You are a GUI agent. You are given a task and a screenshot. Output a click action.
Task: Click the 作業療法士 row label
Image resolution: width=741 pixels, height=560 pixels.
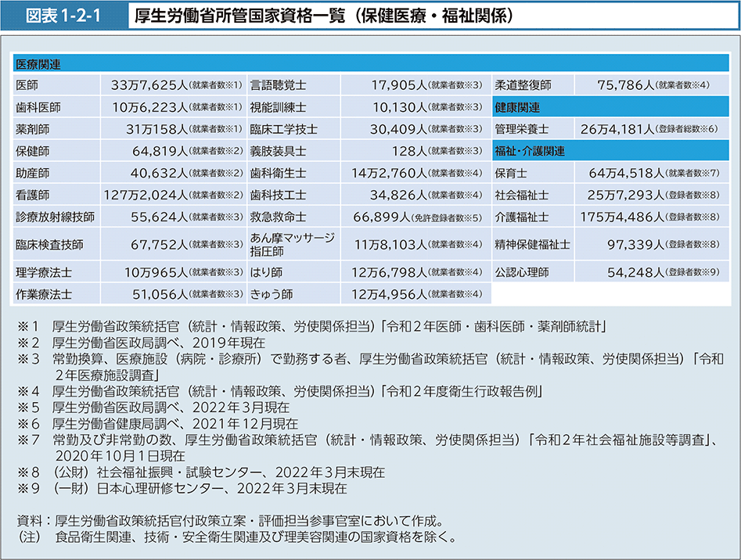tap(43, 294)
